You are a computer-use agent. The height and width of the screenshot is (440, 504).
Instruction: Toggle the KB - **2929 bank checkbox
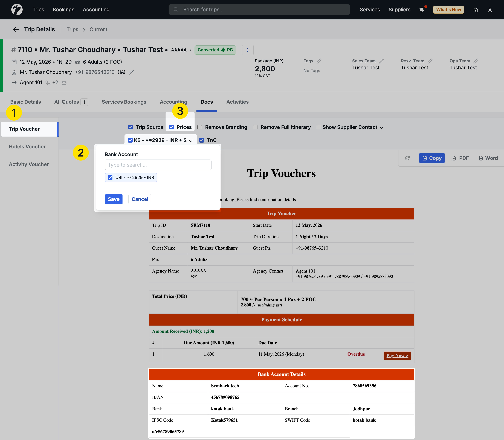tap(130, 140)
